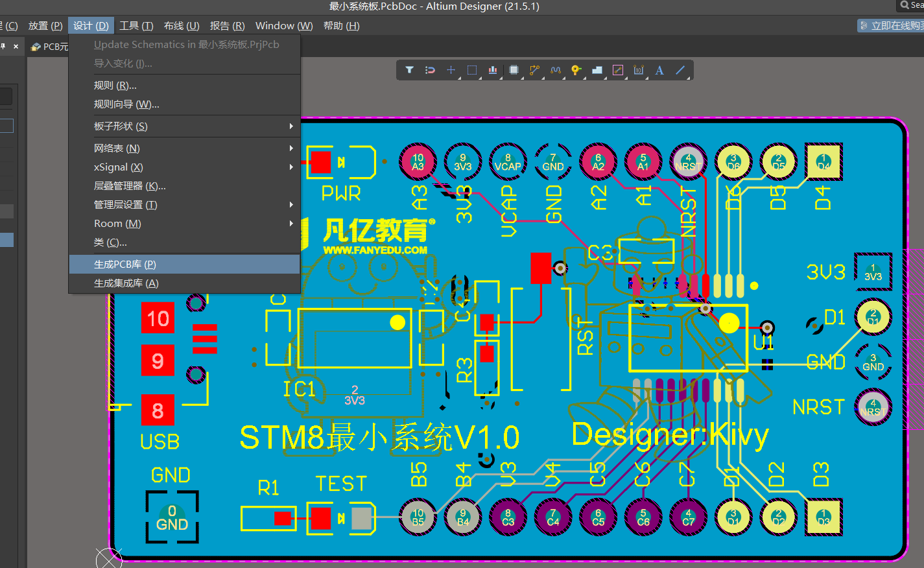This screenshot has height=568, width=924.
Task: Expand the 管理层设置 (T) submenu
Action: [184, 205]
